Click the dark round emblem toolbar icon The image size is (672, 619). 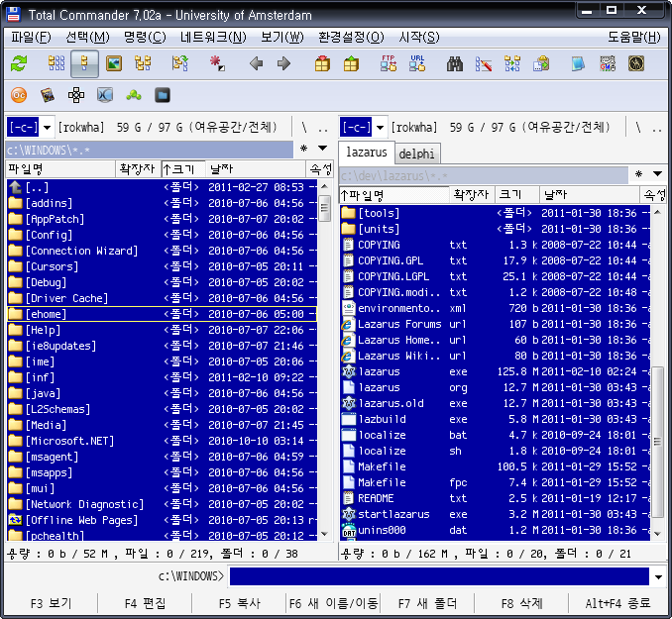click(x=636, y=63)
